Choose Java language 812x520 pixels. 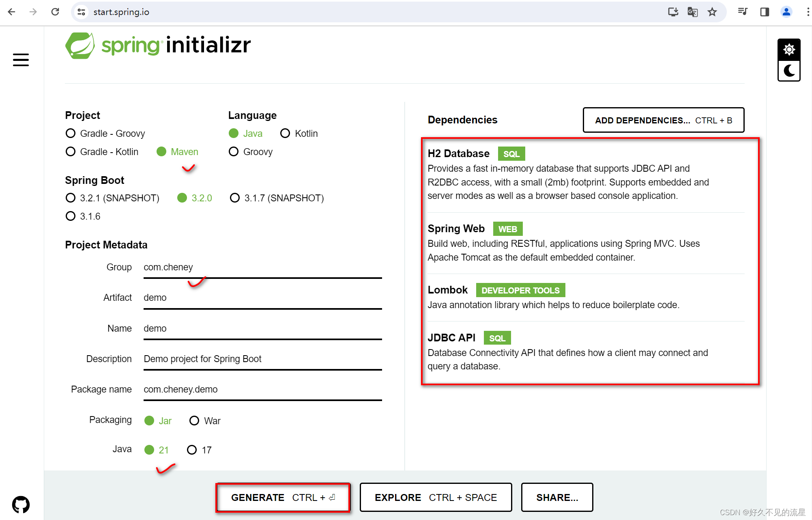click(245, 134)
